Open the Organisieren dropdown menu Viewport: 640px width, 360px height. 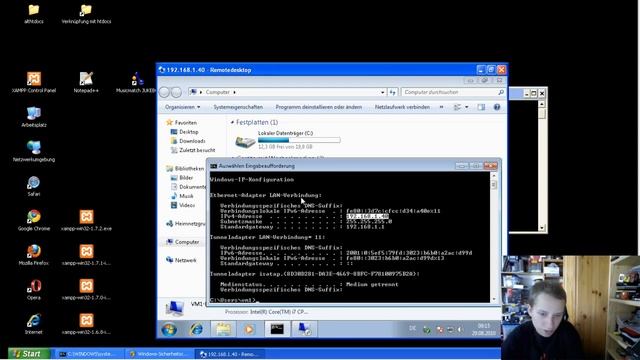pyautogui.click(x=182, y=107)
